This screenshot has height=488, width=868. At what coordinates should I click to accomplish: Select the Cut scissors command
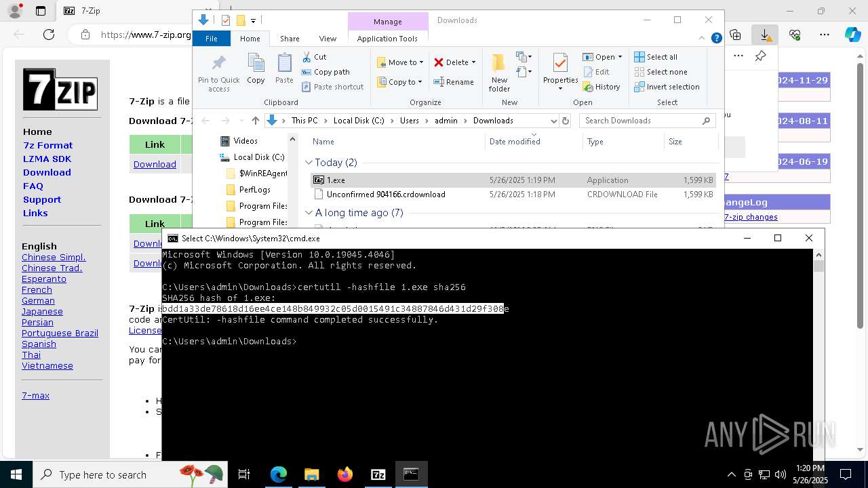click(314, 57)
